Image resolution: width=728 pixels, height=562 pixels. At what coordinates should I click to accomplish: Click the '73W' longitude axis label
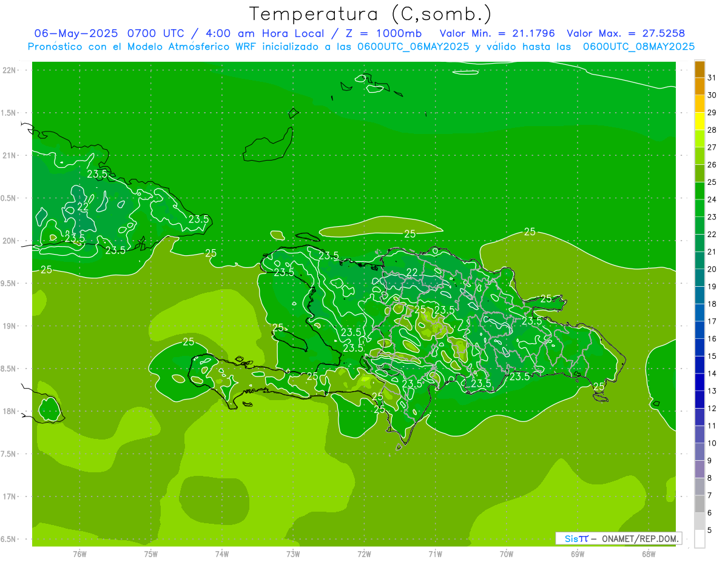pyautogui.click(x=293, y=554)
